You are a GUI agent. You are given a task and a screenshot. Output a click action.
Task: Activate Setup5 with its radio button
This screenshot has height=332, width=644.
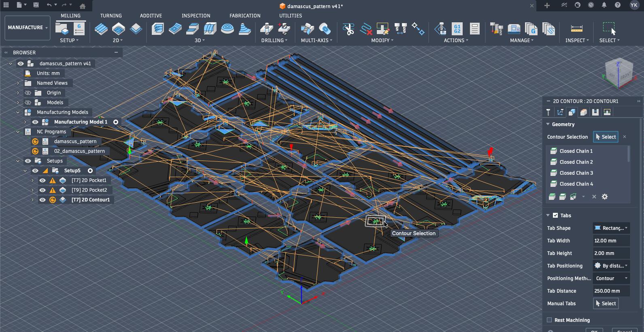click(x=90, y=171)
